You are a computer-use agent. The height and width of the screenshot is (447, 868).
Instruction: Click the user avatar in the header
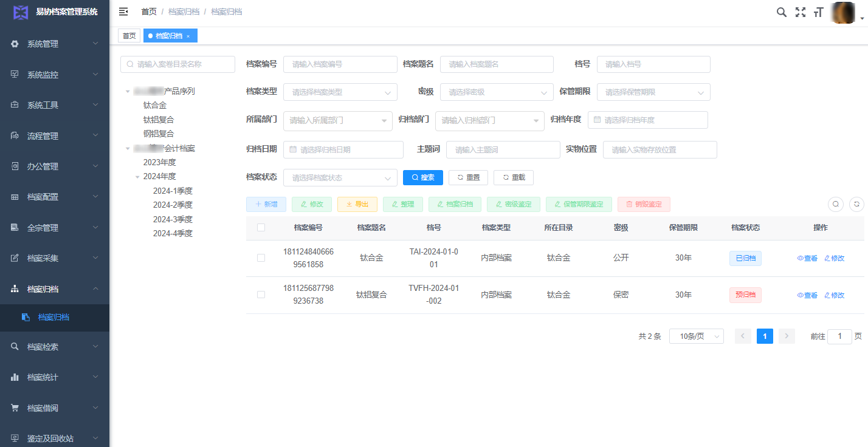[843, 13]
